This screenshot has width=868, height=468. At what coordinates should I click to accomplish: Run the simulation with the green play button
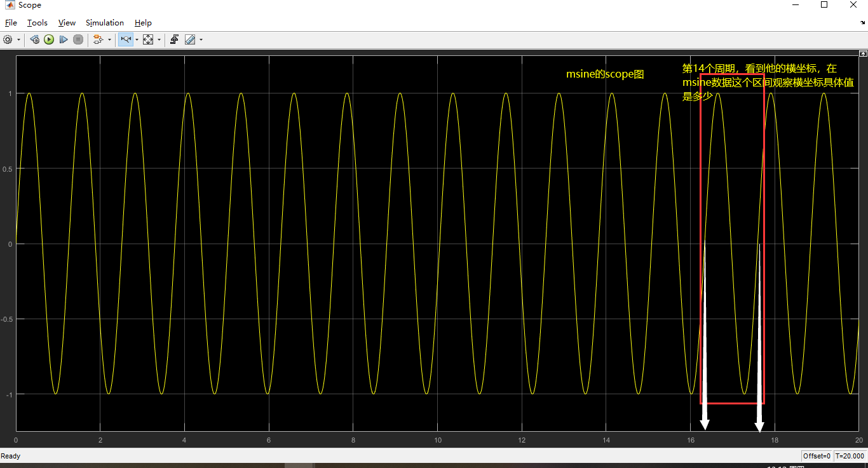pos(49,39)
